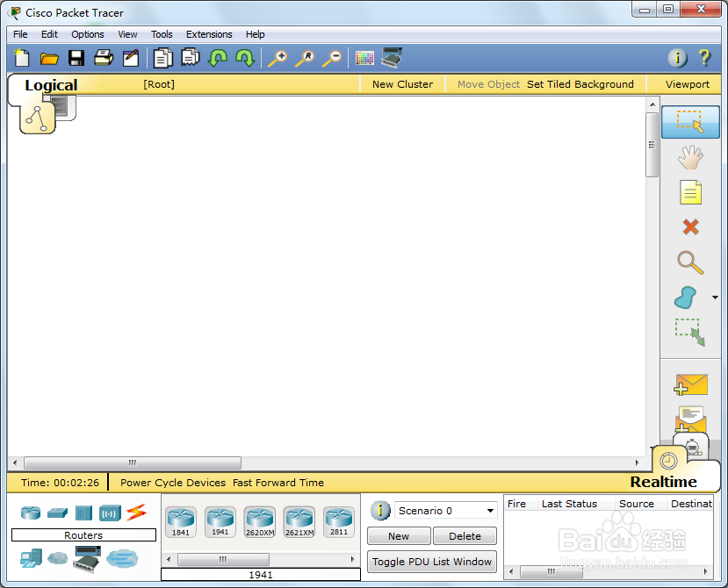
Task: Open the Options menu
Action: tap(88, 34)
